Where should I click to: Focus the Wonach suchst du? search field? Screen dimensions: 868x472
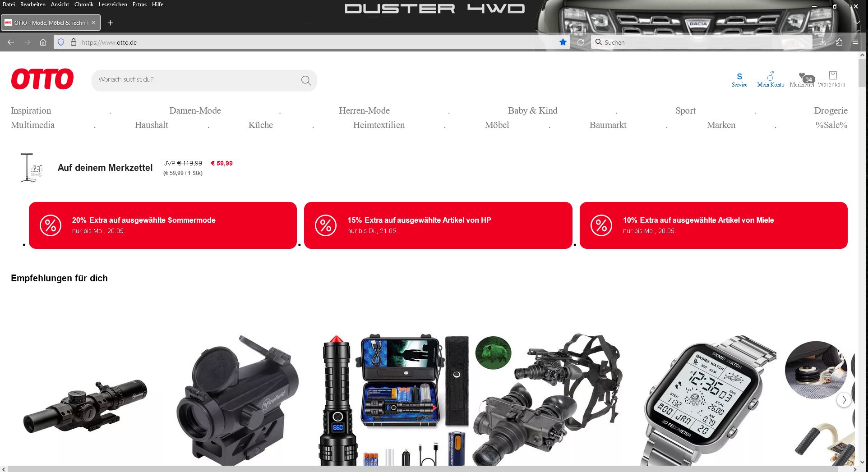[204, 80]
